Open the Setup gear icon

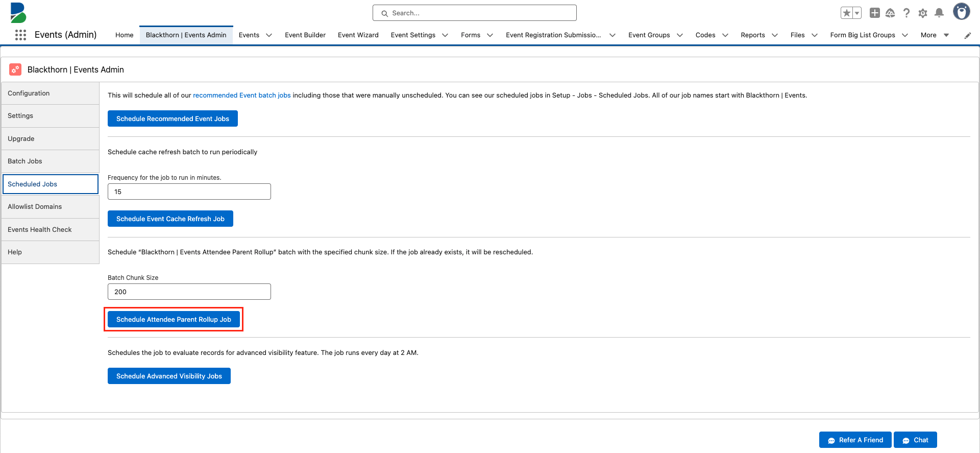tap(923, 13)
